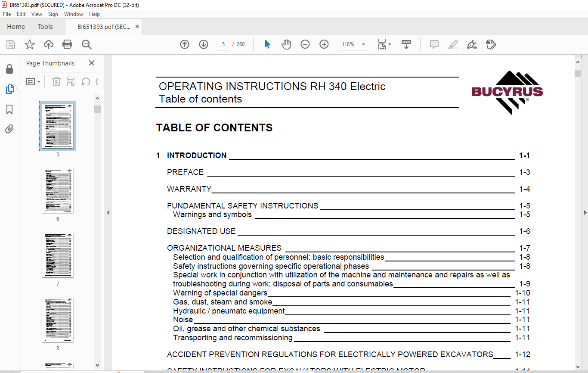
Task: Click the page number input field
Action: [223, 44]
